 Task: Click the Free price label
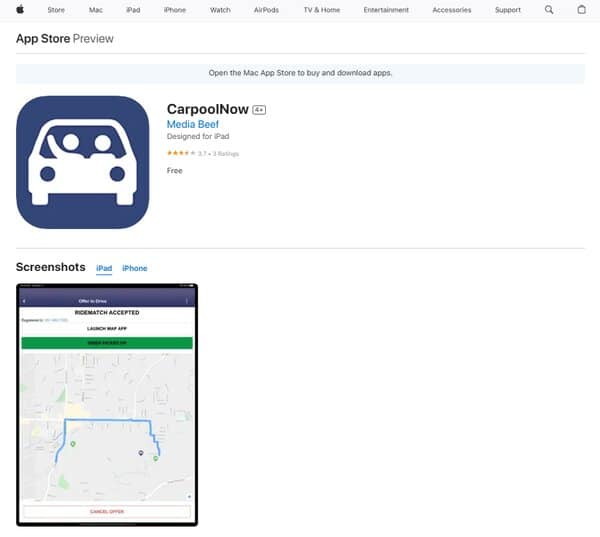coord(174,171)
